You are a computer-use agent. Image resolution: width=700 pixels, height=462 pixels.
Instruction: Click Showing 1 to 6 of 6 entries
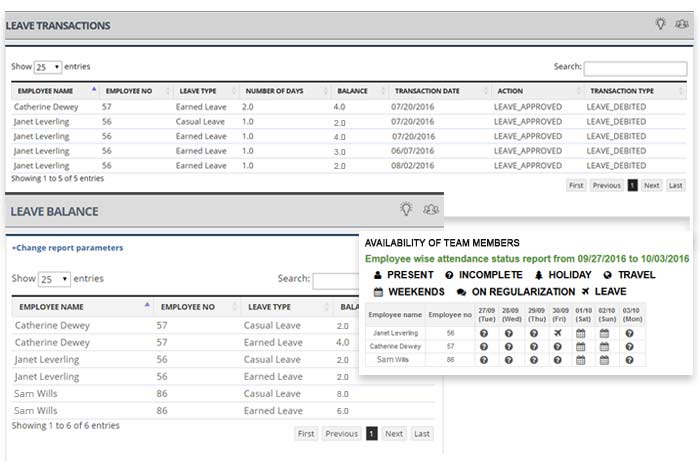66,425
